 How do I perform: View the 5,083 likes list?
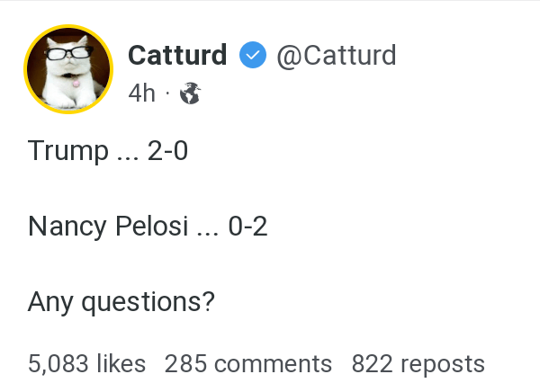[86, 363]
